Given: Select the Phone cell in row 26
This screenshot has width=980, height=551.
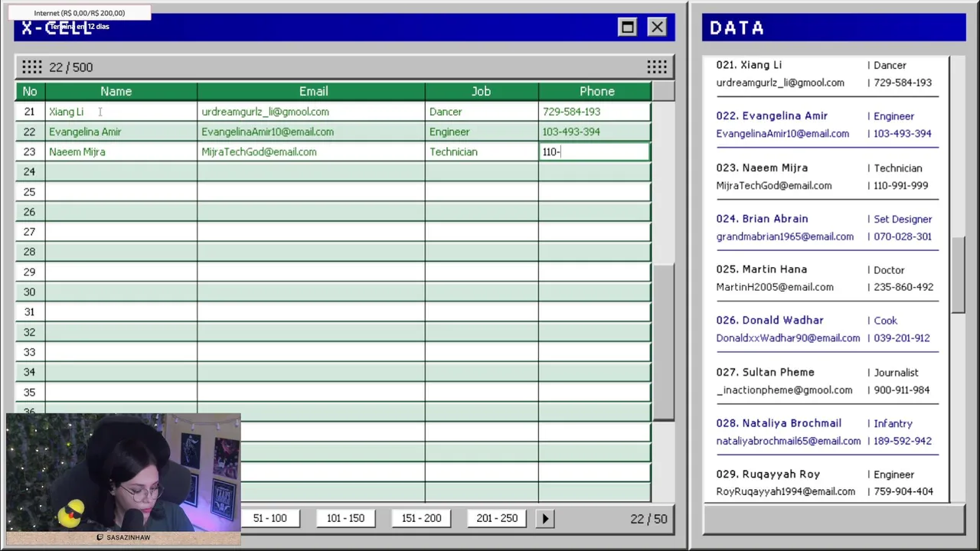Looking at the screenshot, I should point(595,212).
